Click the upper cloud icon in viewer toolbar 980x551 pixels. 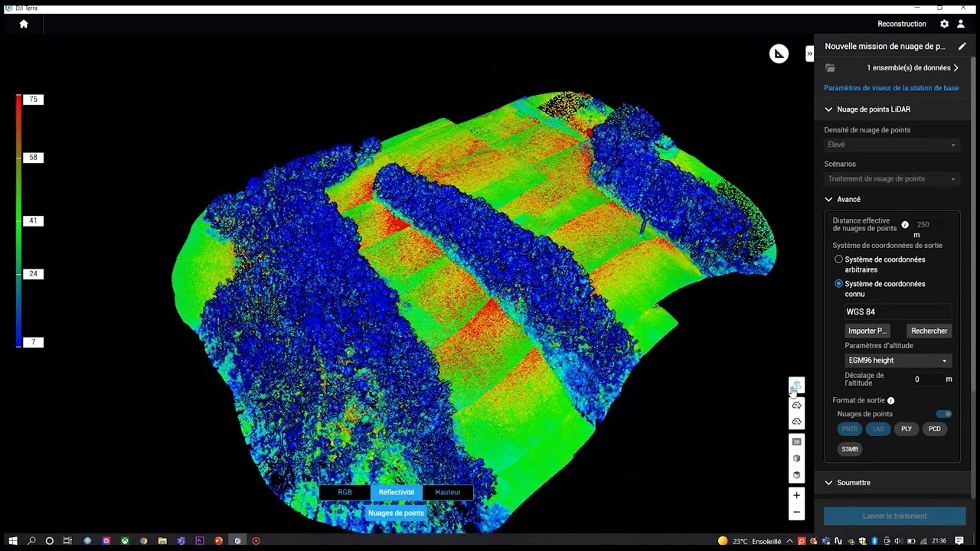coord(796,405)
